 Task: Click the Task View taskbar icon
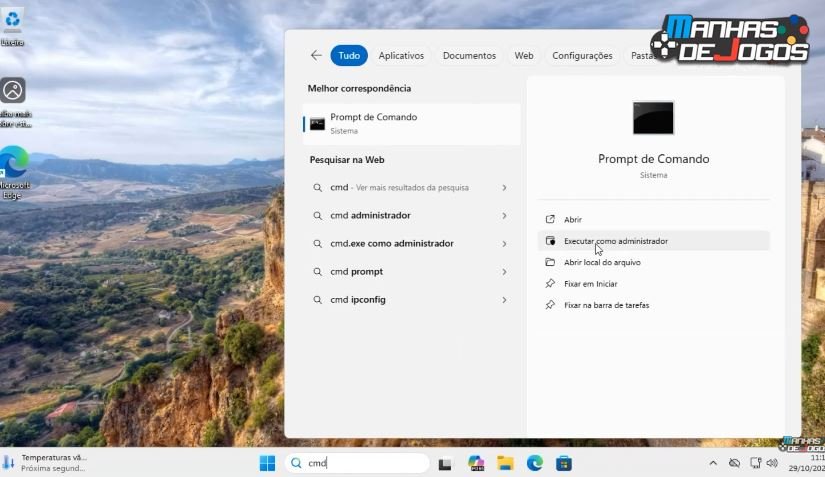click(446, 463)
